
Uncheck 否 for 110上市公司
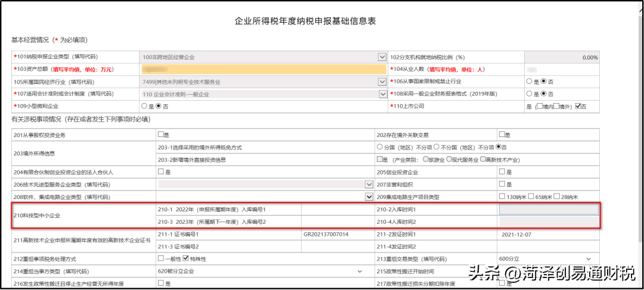578,106
